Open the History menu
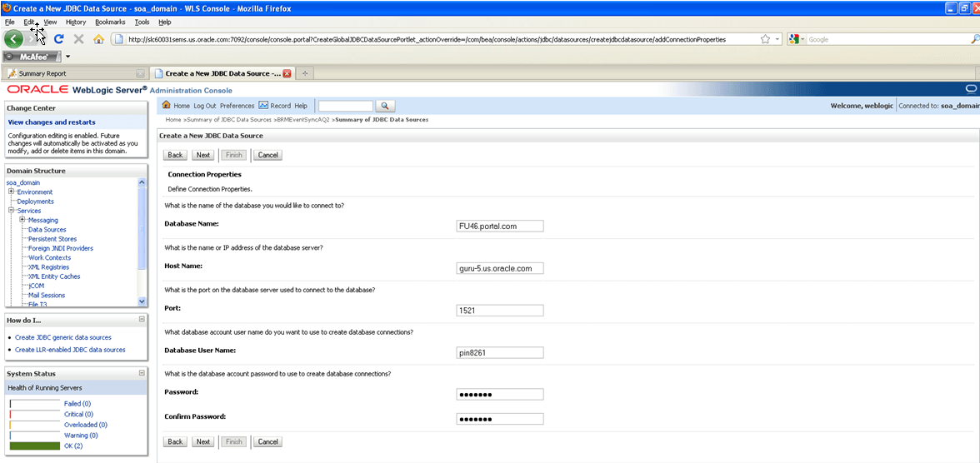This screenshot has width=980, height=463. pos(76,22)
